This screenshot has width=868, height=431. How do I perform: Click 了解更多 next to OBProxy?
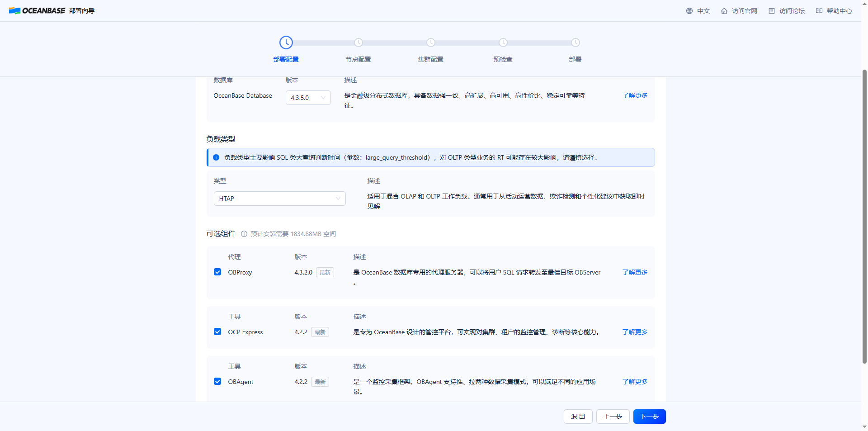click(634, 272)
